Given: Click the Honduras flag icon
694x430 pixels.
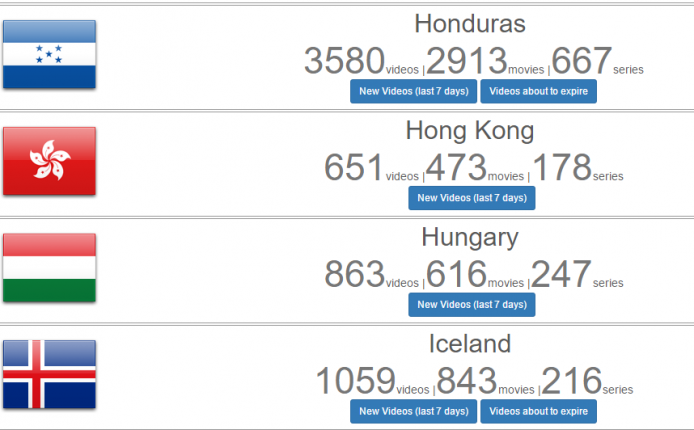Looking at the screenshot, I should point(49,54).
